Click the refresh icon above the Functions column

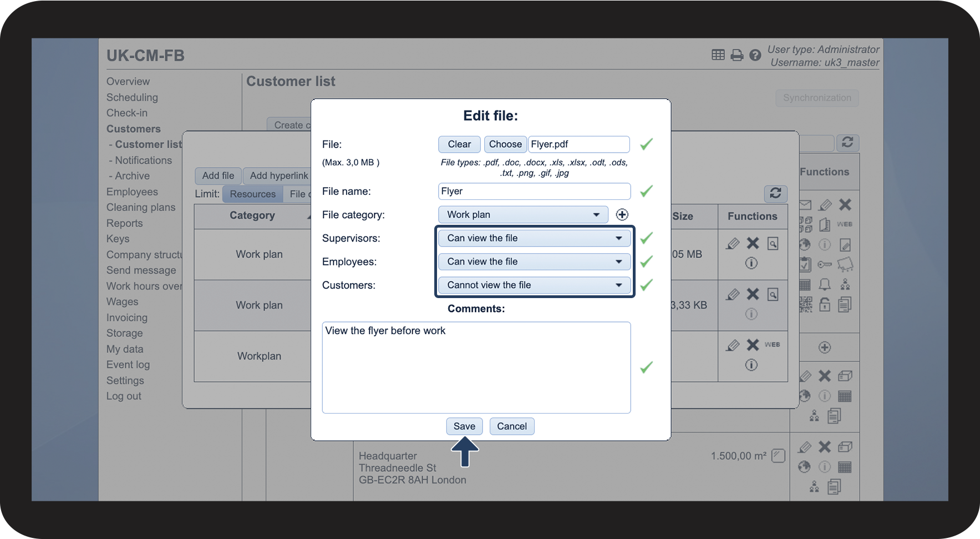[775, 193]
